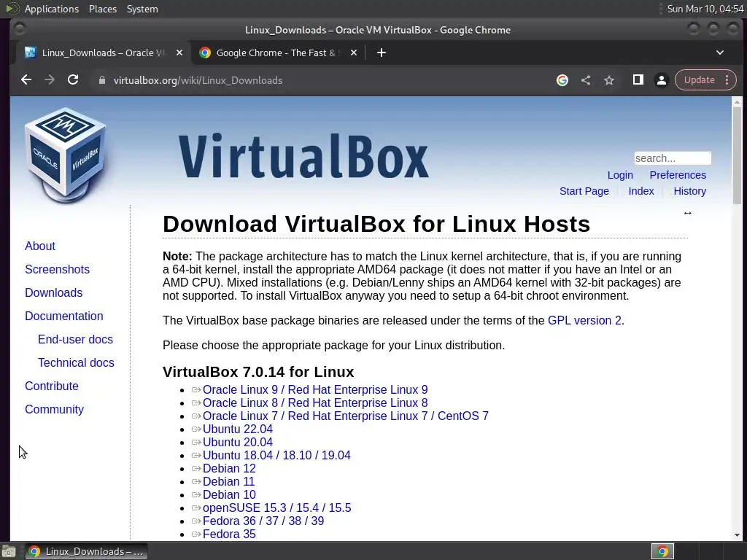747x560 pixels.
Task: Open the Preferences link
Action: pyautogui.click(x=678, y=175)
